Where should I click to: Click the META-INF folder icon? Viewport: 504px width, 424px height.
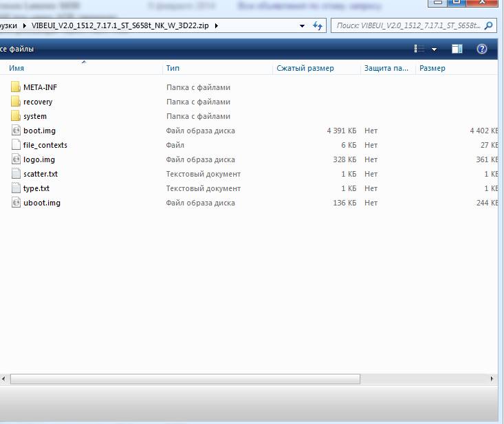(15, 87)
